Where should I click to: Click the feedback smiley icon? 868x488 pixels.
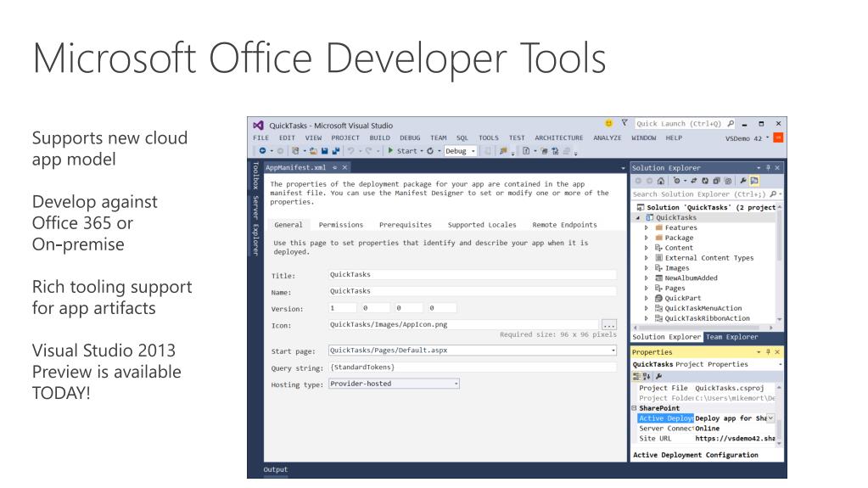pos(608,123)
